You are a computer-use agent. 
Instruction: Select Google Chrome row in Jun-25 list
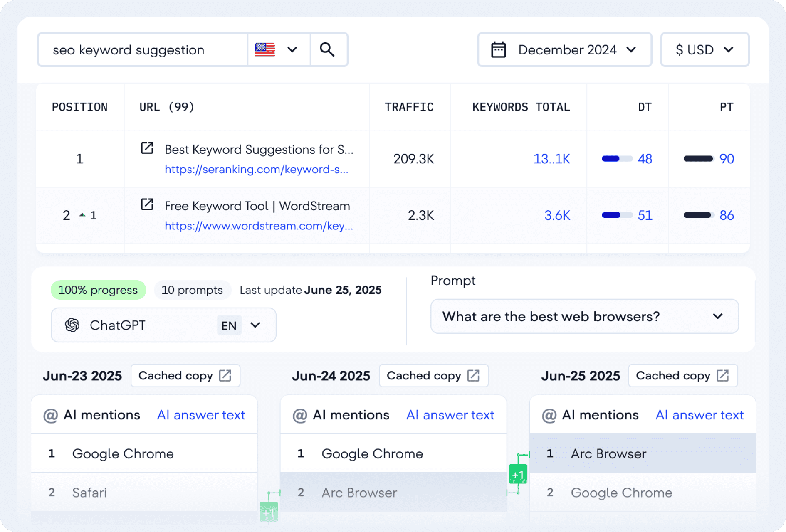click(x=643, y=493)
